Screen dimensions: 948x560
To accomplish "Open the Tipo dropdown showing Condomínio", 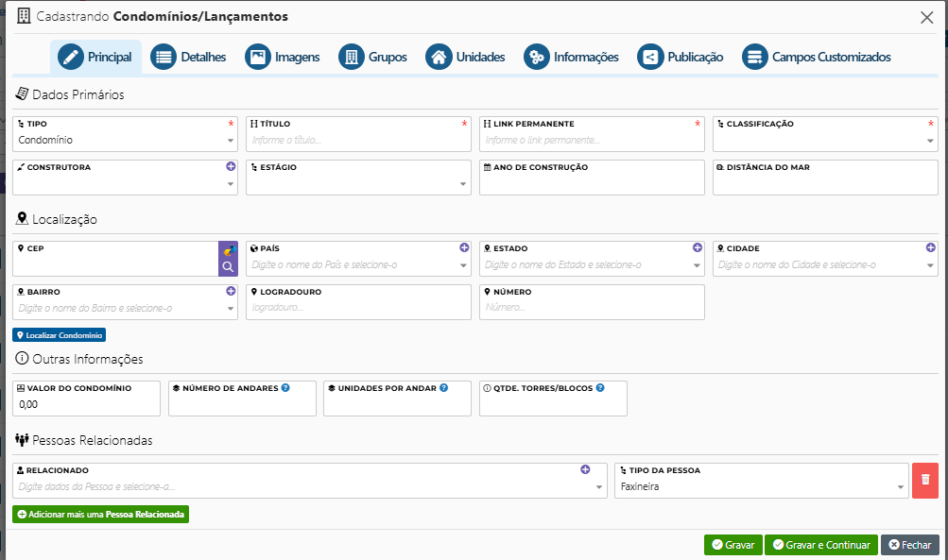I will [x=125, y=141].
